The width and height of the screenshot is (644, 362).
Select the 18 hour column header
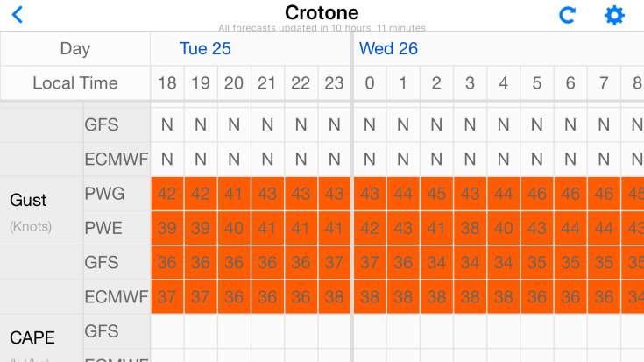[x=166, y=83]
